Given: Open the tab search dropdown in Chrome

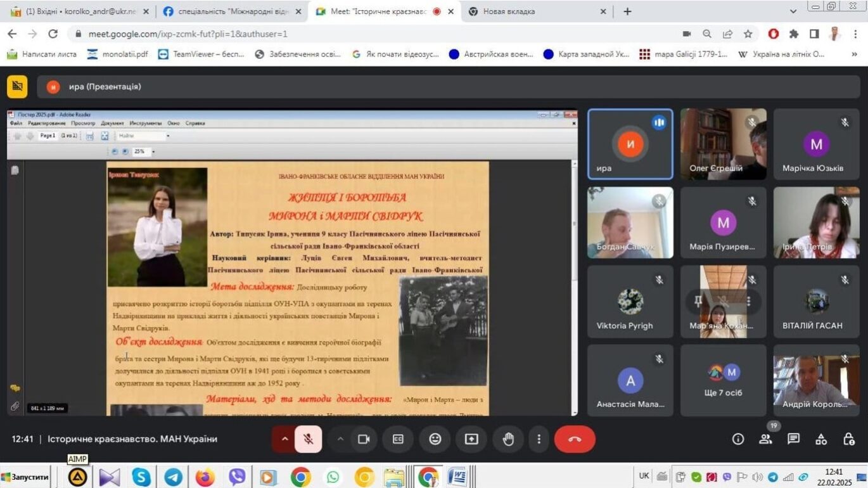Looking at the screenshot, I should [793, 11].
